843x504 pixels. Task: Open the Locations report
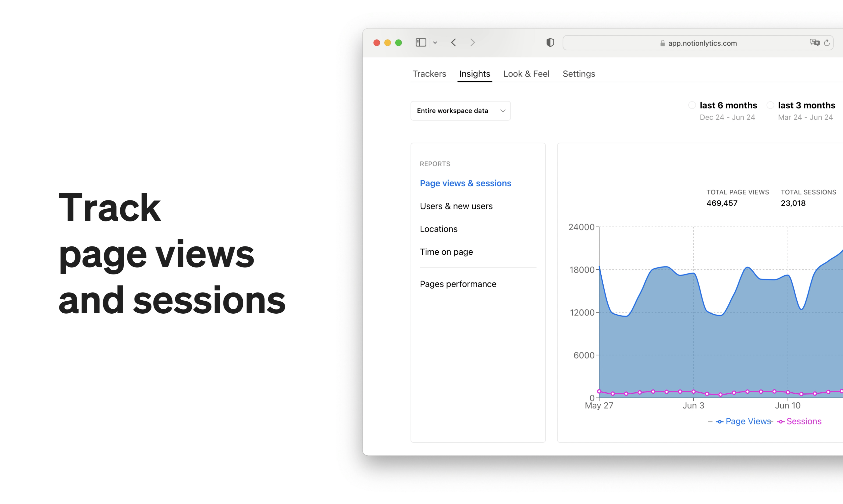pyautogui.click(x=439, y=229)
